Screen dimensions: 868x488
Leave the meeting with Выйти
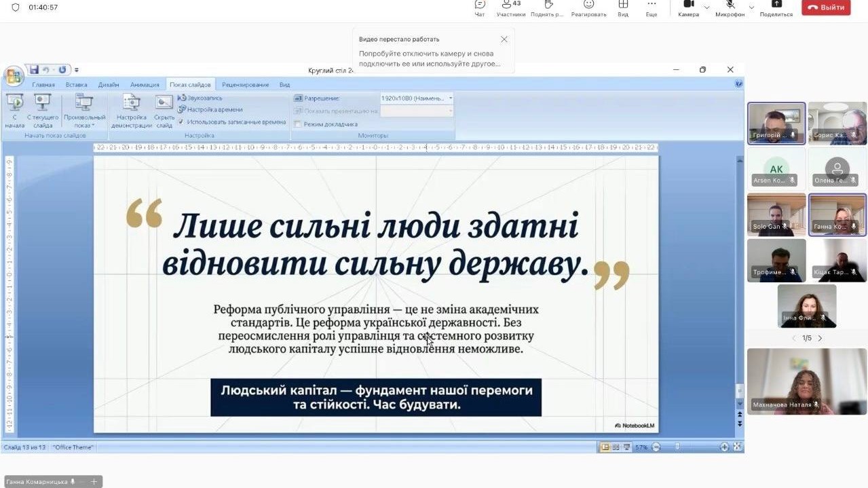826,7
